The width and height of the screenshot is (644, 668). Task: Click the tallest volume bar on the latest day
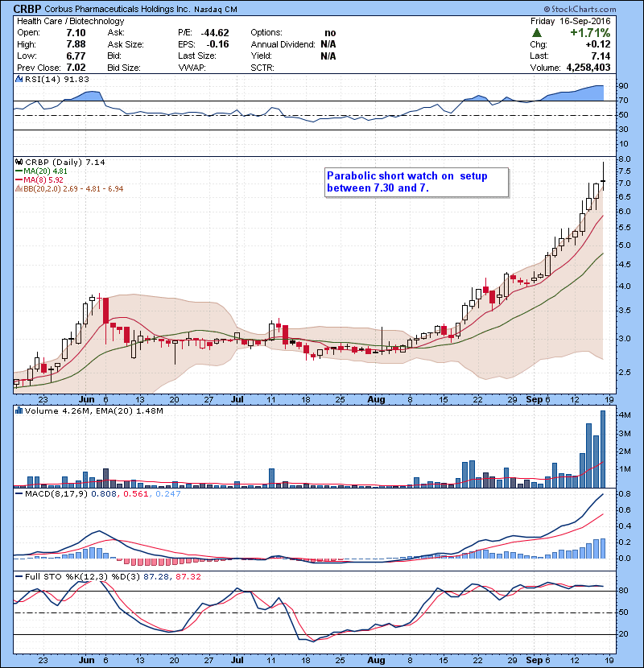click(x=603, y=449)
